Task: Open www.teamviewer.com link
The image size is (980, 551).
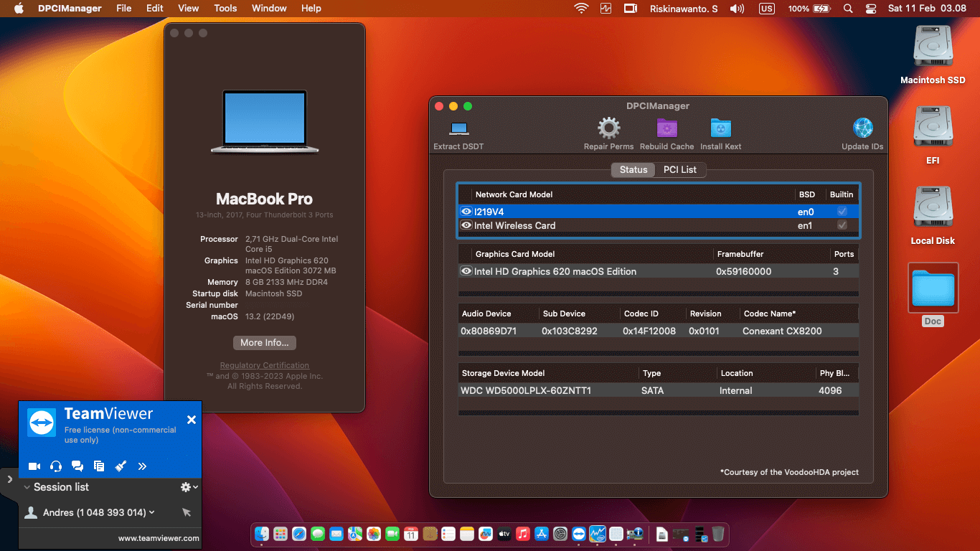Action: click(159, 538)
